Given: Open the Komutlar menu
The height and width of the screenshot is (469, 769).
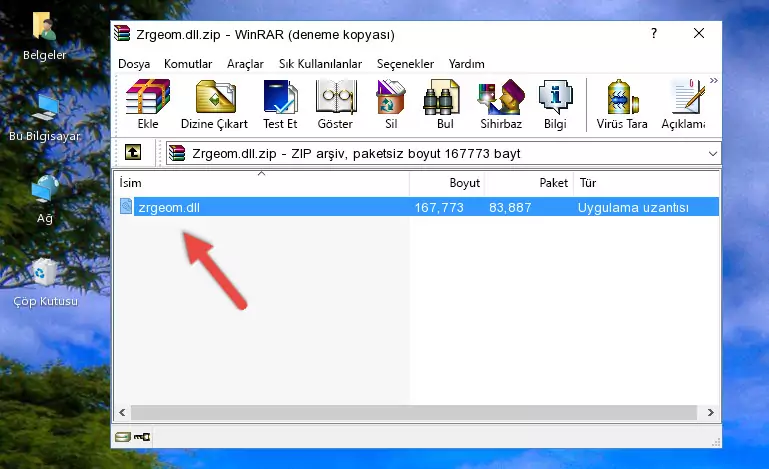Looking at the screenshot, I should coord(188,64).
